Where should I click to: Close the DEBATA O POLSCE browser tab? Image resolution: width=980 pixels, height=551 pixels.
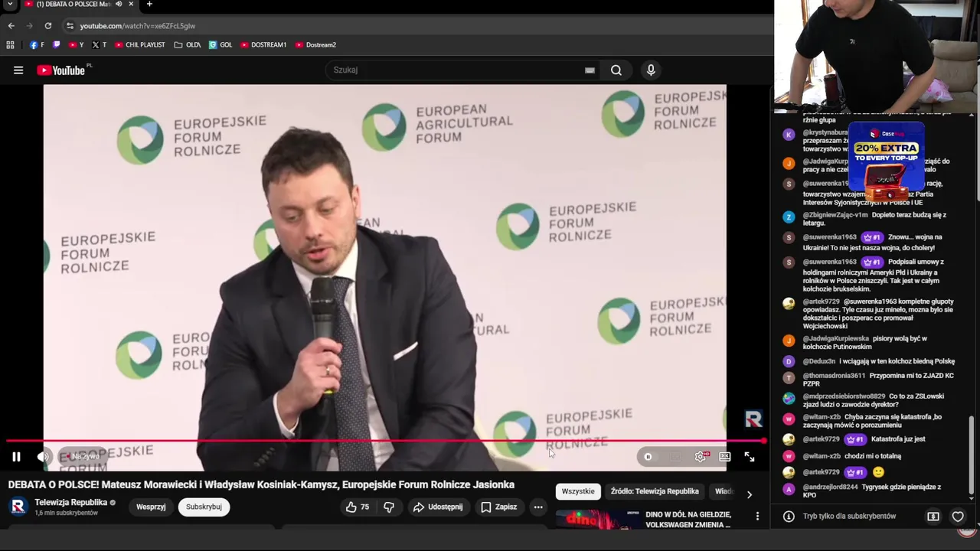pyautogui.click(x=132, y=5)
